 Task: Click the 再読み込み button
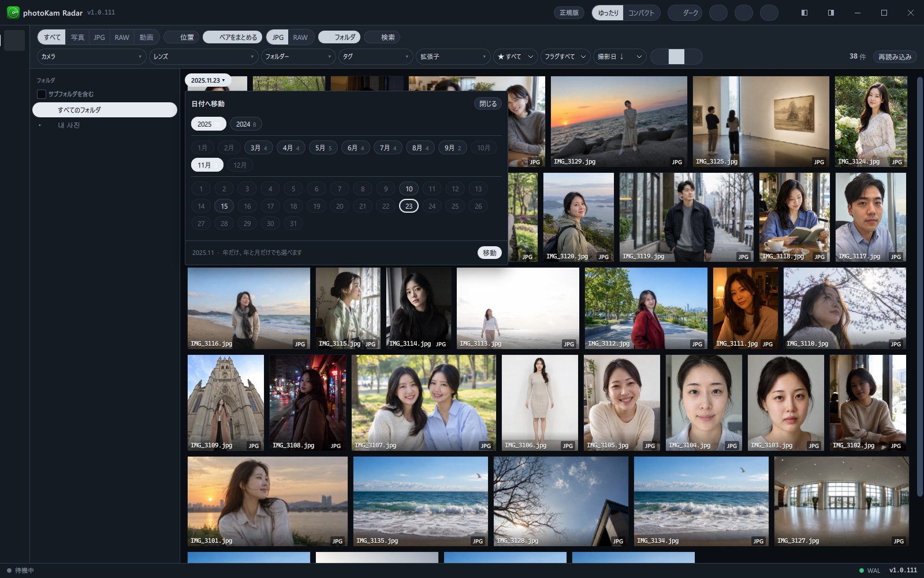click(x=895, y=57)
